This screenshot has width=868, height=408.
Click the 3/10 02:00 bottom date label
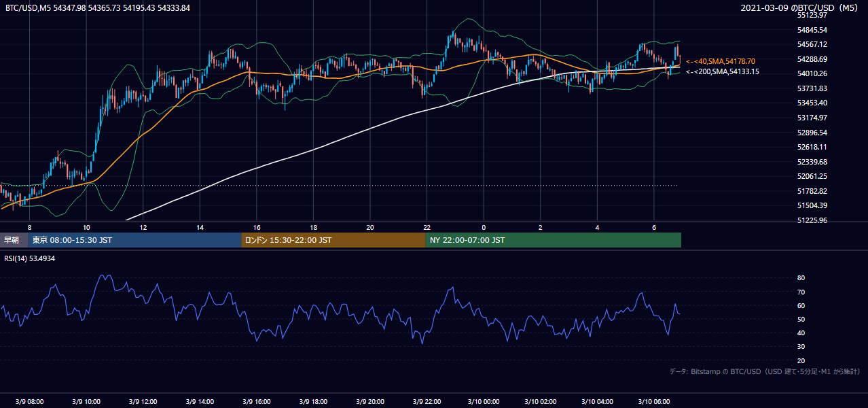(540, 402)
